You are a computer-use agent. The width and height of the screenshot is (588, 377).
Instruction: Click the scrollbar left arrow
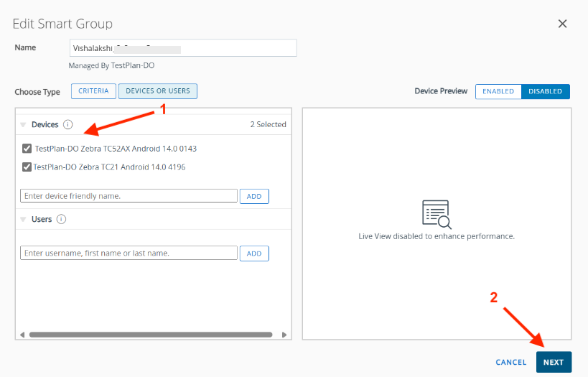[x=23, y=335]
